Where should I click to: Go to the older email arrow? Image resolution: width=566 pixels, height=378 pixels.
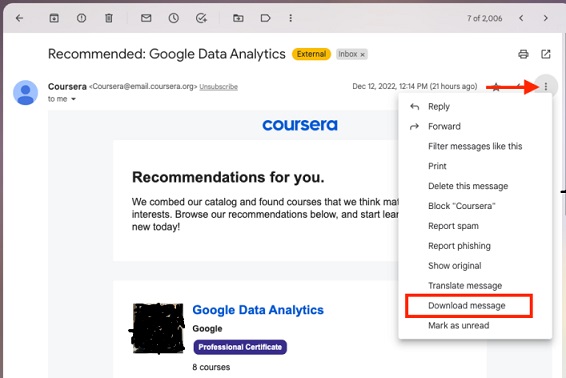point(546,18)
